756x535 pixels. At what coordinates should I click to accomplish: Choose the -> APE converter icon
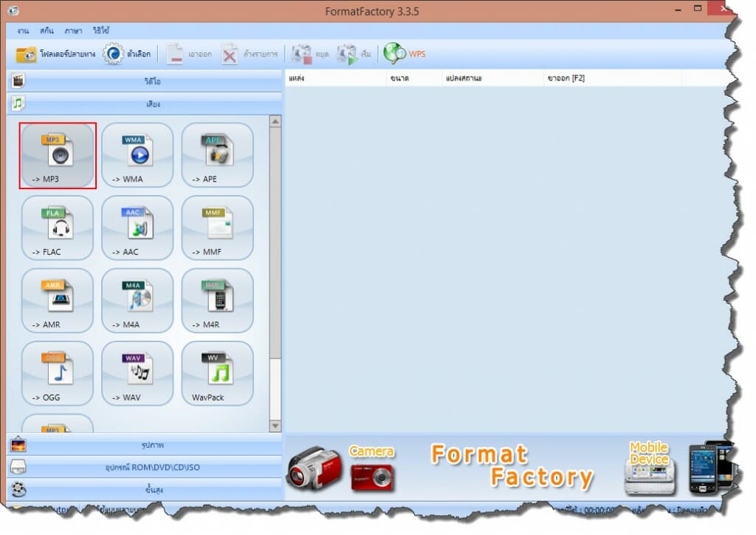[x=218, y=155]
